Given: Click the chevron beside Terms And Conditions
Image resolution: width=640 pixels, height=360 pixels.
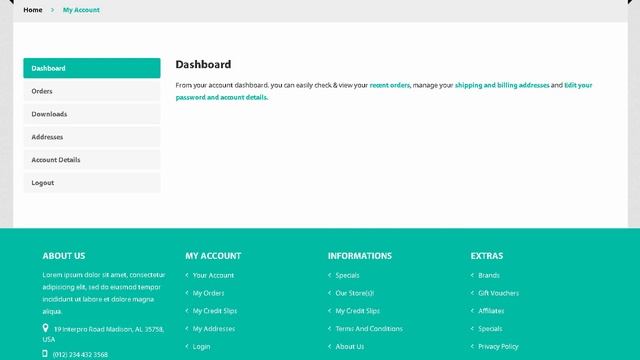Looking at the screenshot, I should [x=330, y=329].
